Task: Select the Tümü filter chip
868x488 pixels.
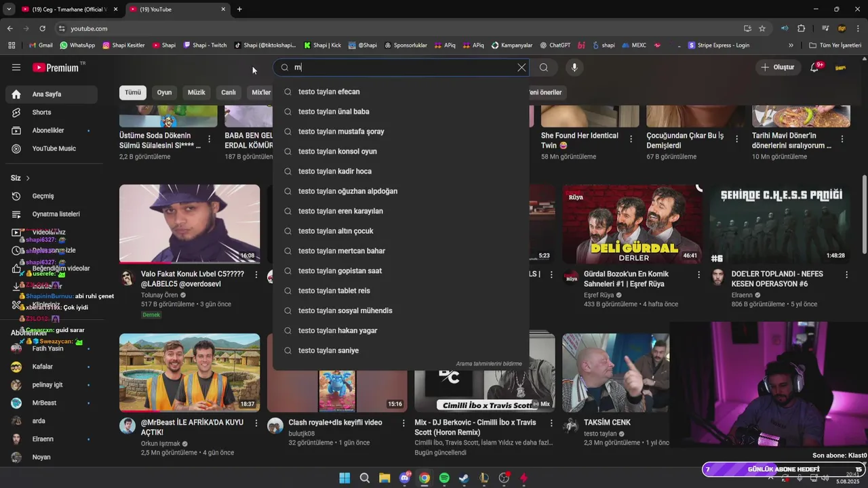Action: click(x=133, y=92)
